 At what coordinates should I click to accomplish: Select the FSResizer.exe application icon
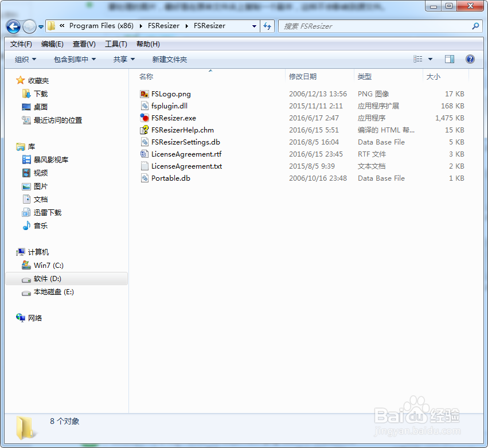145,118
